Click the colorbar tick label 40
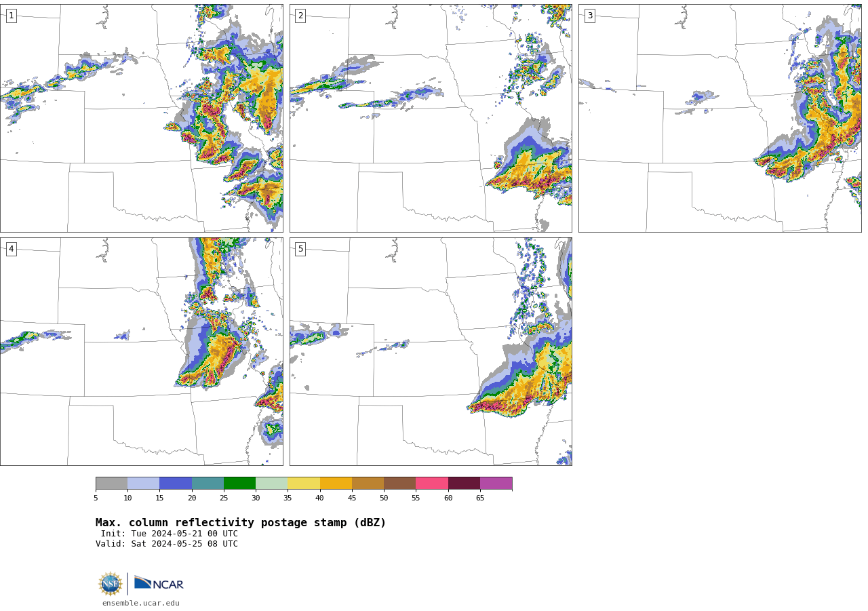This screenshot has height=611, width=868. pyautogui.click(x=319, y=498)
